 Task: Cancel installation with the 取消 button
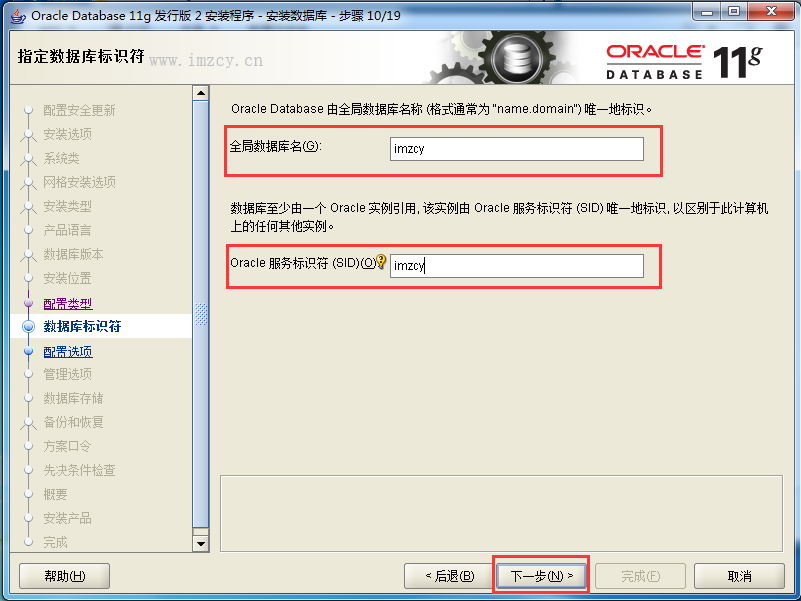pyautogui.click(x=739, y=576)
